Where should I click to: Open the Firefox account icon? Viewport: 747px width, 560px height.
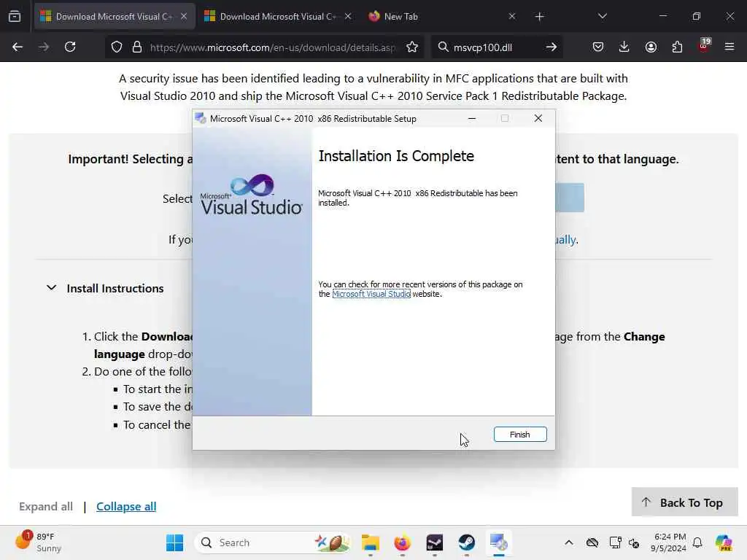click(651, 47)
